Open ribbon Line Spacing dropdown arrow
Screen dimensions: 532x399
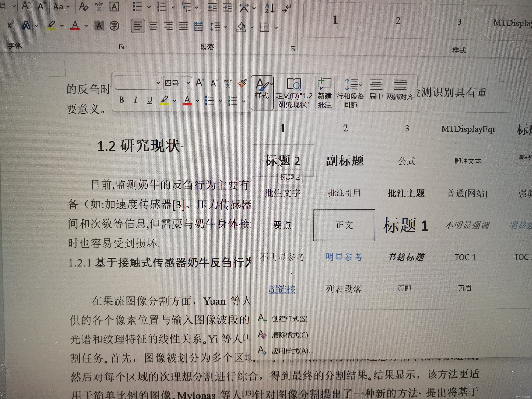pyautogui.click(x=225, y=27)
